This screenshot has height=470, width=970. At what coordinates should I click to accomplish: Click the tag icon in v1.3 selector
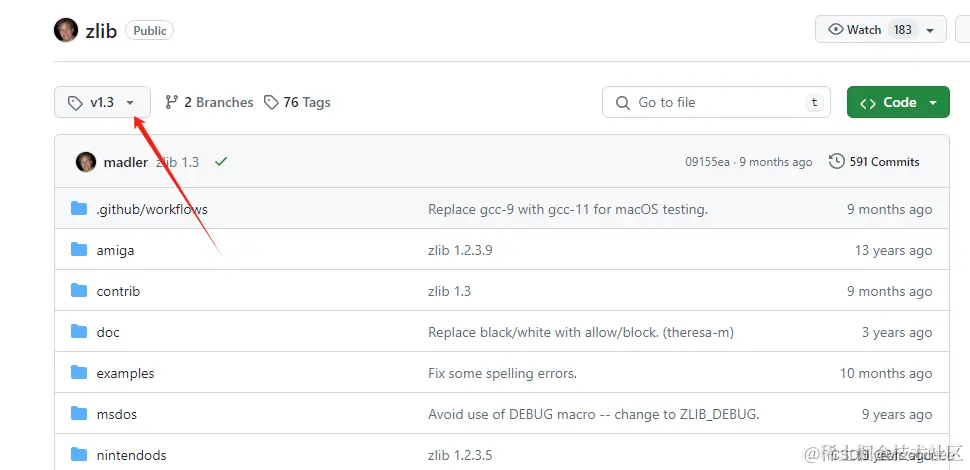[75, 103]
